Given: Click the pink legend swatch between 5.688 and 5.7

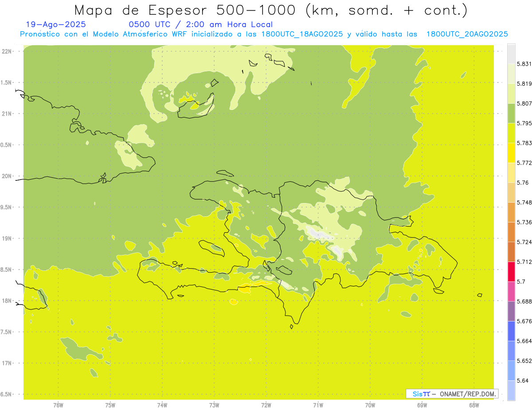Looking at the screenshot, I should (511, 291).
